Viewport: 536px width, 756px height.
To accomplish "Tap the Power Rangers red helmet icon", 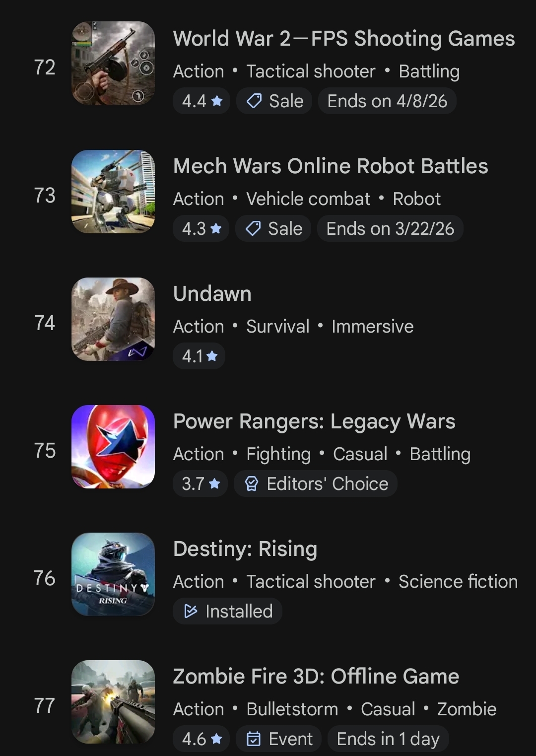I will point(113,447).
